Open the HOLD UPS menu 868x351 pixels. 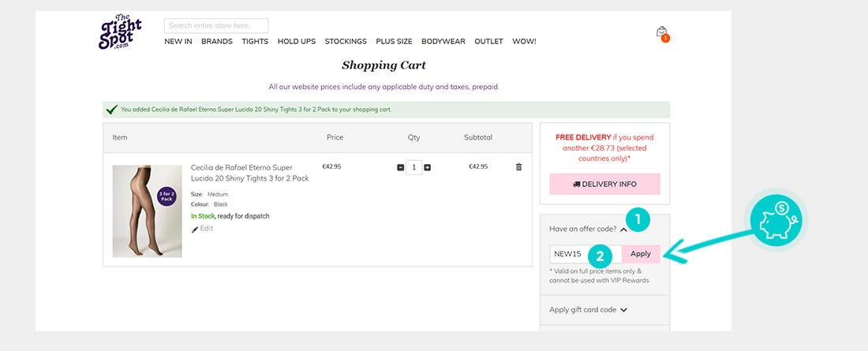[x=297, y=42]
